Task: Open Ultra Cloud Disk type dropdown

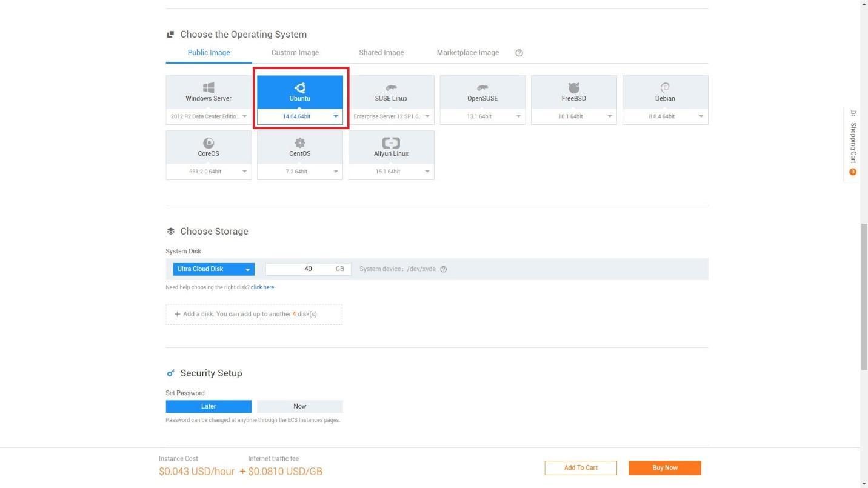Action: coord(213,269)
